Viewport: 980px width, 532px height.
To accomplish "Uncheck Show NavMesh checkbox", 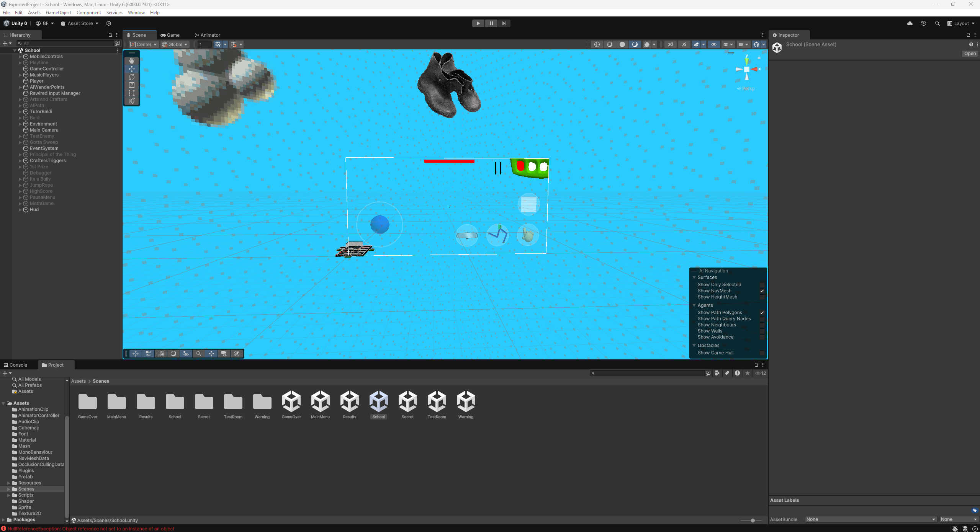I will [x=762, y=291].
